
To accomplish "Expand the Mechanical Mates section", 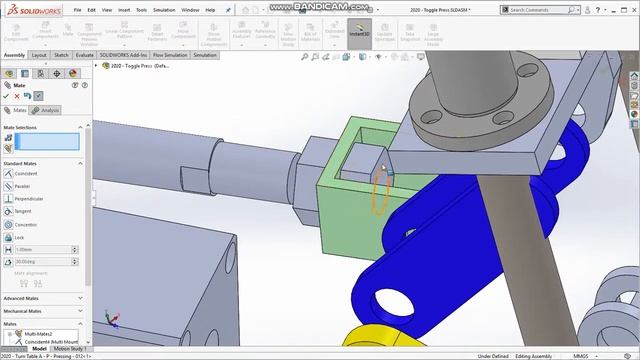I will click(x=80, y=311).
